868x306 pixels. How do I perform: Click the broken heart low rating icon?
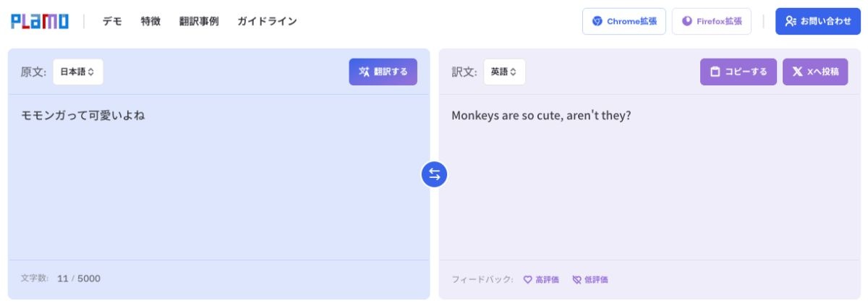(x=576, y=279)
